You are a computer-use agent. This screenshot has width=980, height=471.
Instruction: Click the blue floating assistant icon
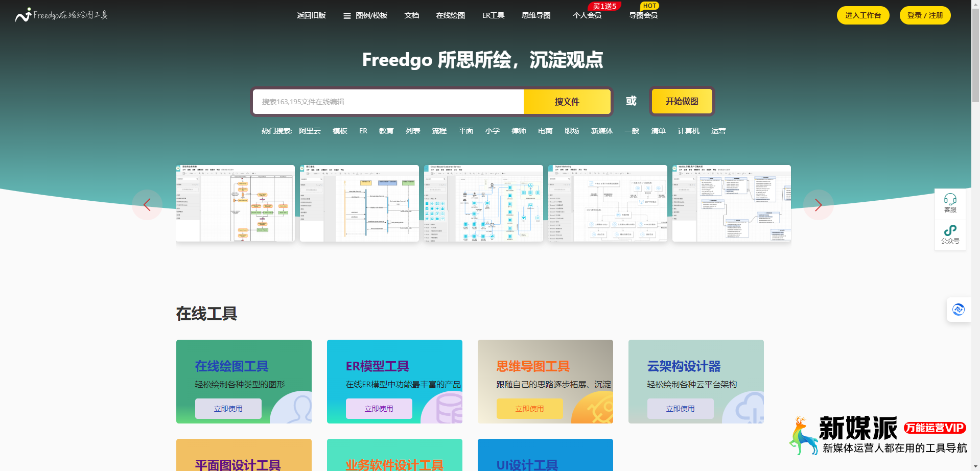[959, 310]
